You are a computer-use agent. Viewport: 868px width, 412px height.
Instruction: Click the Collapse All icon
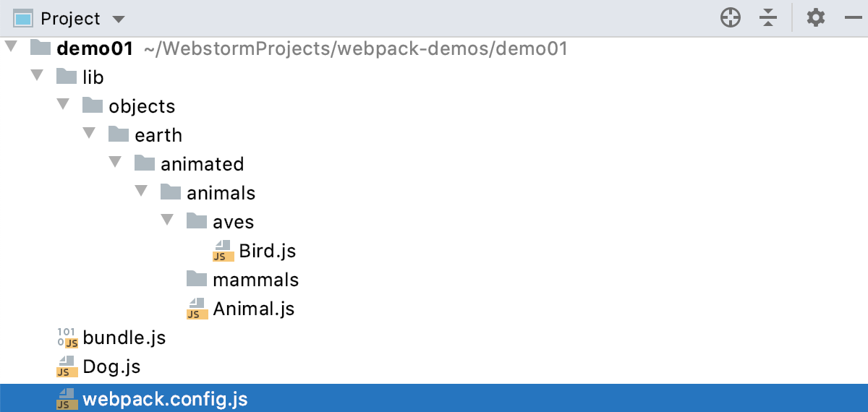point(768,18)
